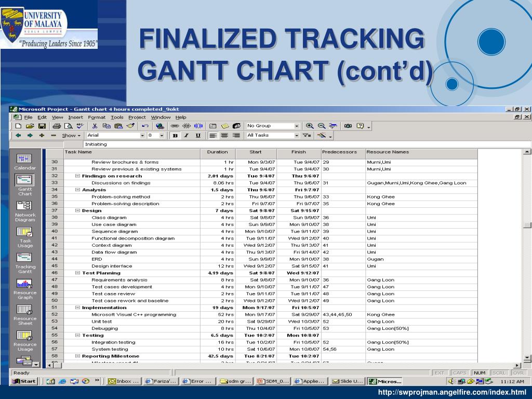Image resolution: width=532 pixels, height=399 pixels.
Task: Open the All Tasks filter dropdown
Action: (297, 136)
